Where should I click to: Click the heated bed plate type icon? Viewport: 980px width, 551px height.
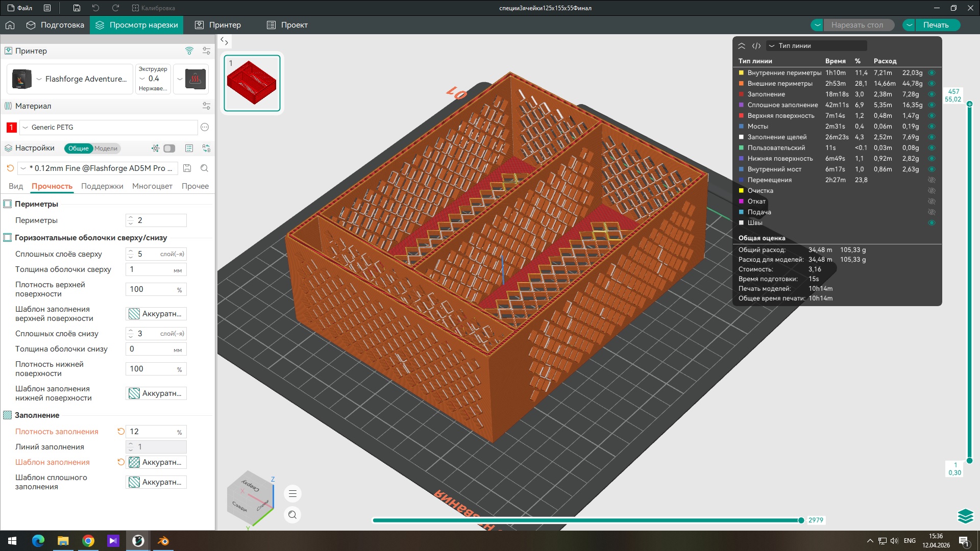tap(195, 79)
